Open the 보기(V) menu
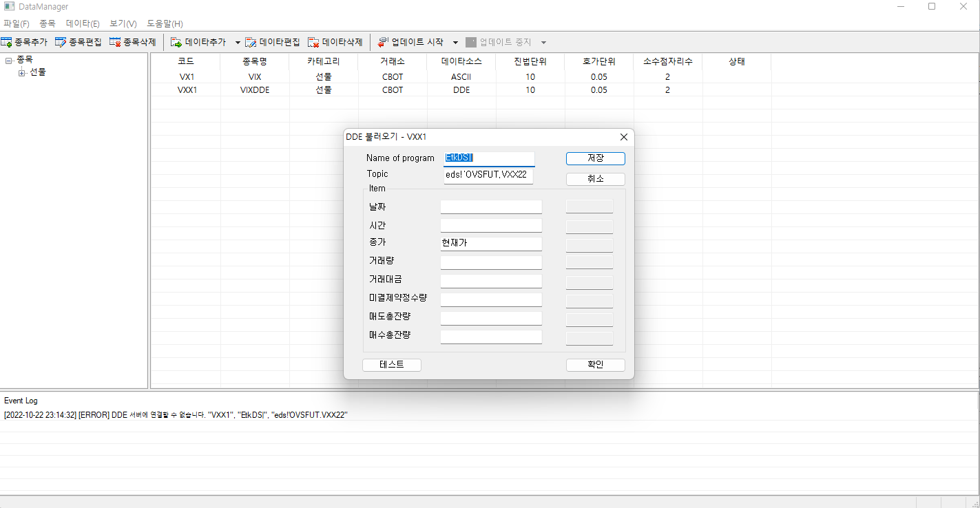This screenshot has height=508, width=980. tap(123, 23)
